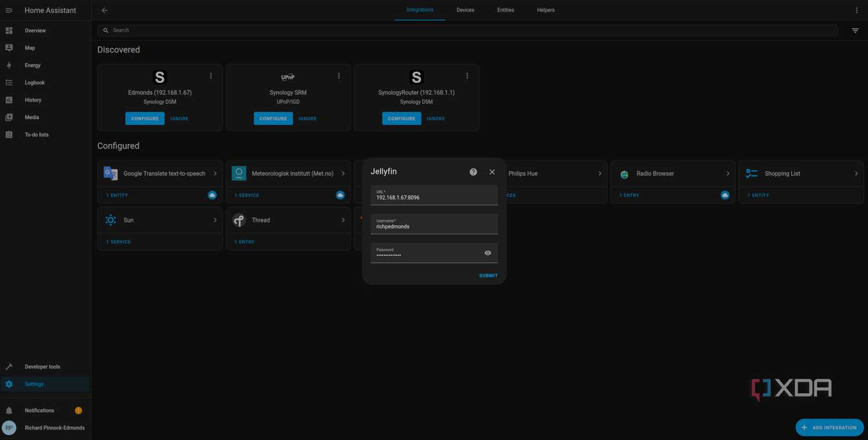Open Sun 1 SERVICE link

tap(119, 242)
